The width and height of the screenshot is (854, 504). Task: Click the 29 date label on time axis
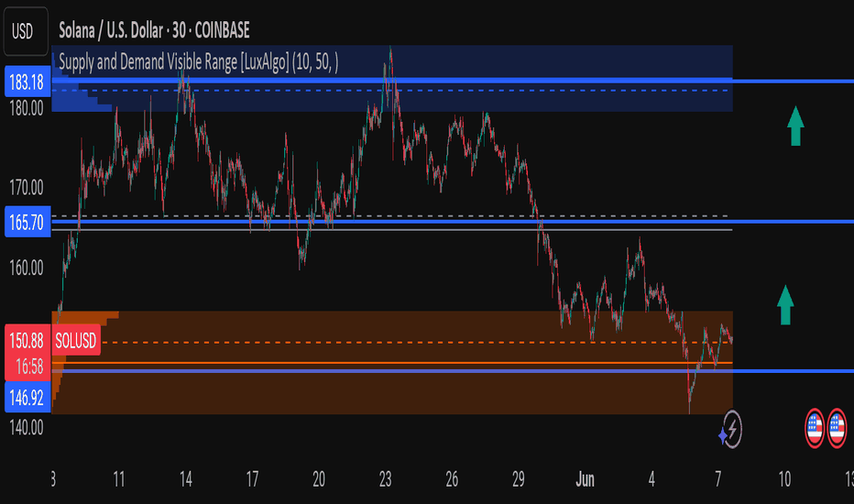coord(518,479)
